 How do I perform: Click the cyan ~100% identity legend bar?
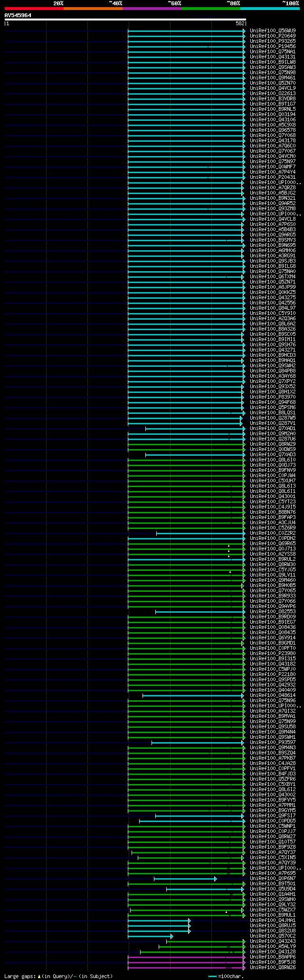(x=270, y=9)
